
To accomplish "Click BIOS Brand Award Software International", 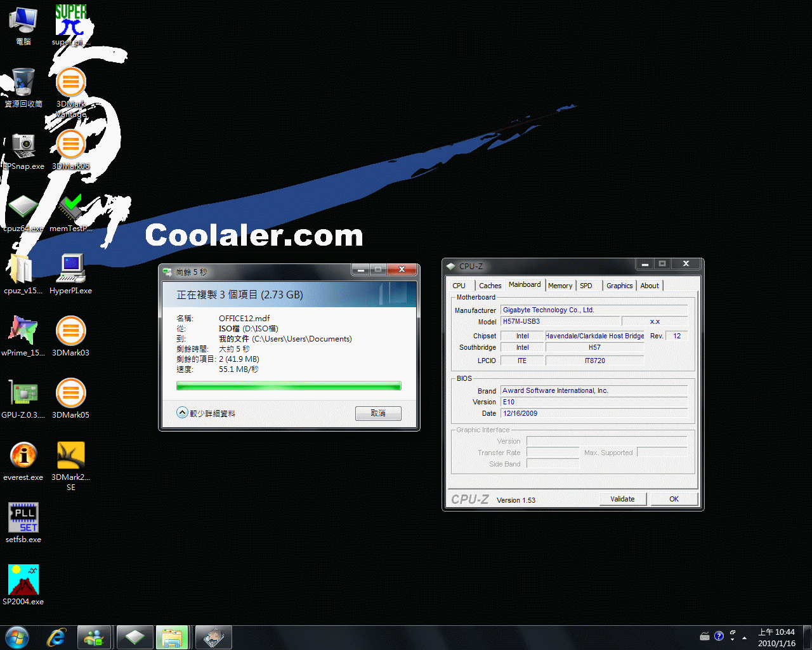I will click(x=594, y=390).
